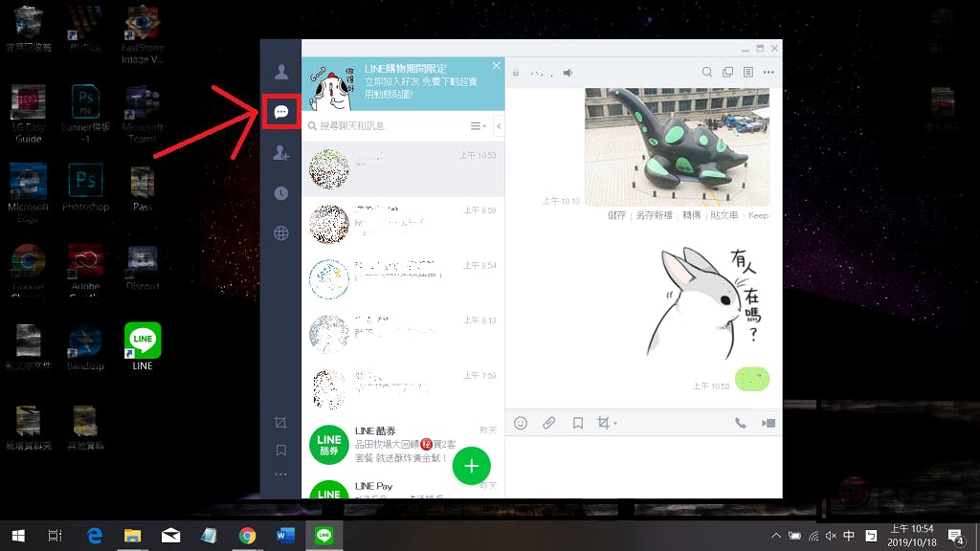Open the screen capture dropdown in message toolbar
Image resolution: width=980 pixels, height=551 pixels.
pos(606,424)
